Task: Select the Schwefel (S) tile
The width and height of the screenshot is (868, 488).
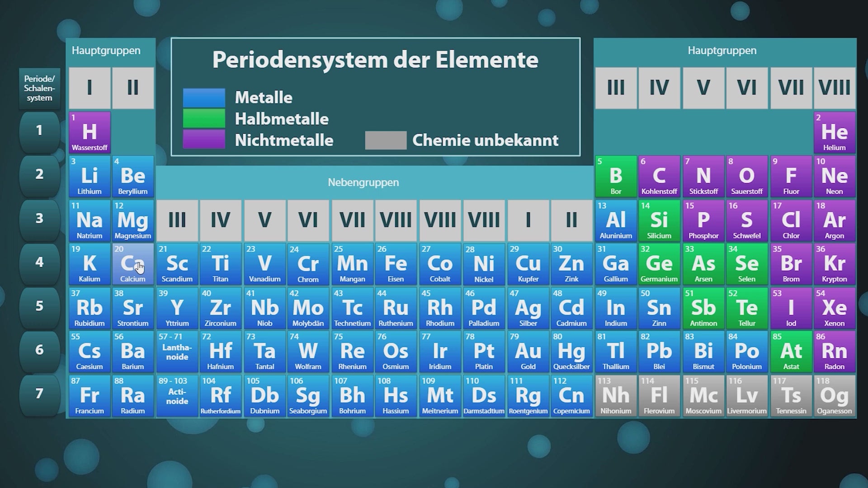Action: 747,221
